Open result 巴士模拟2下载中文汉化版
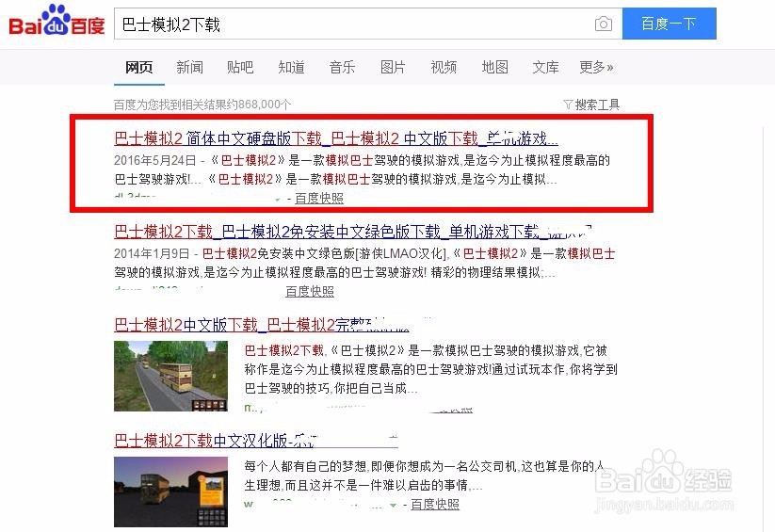Image resolution: width=775 pixels, height=532 pixels. [256, 440]
